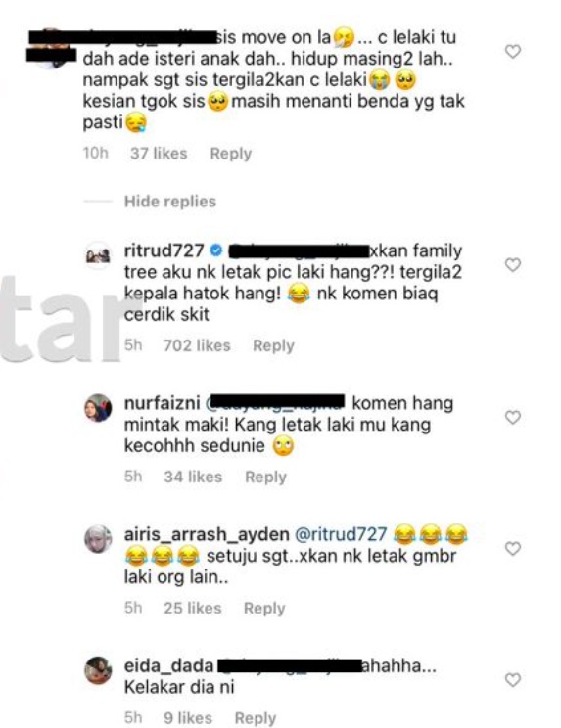Like airis_arrash_ayden's comment

click(513, 549)
